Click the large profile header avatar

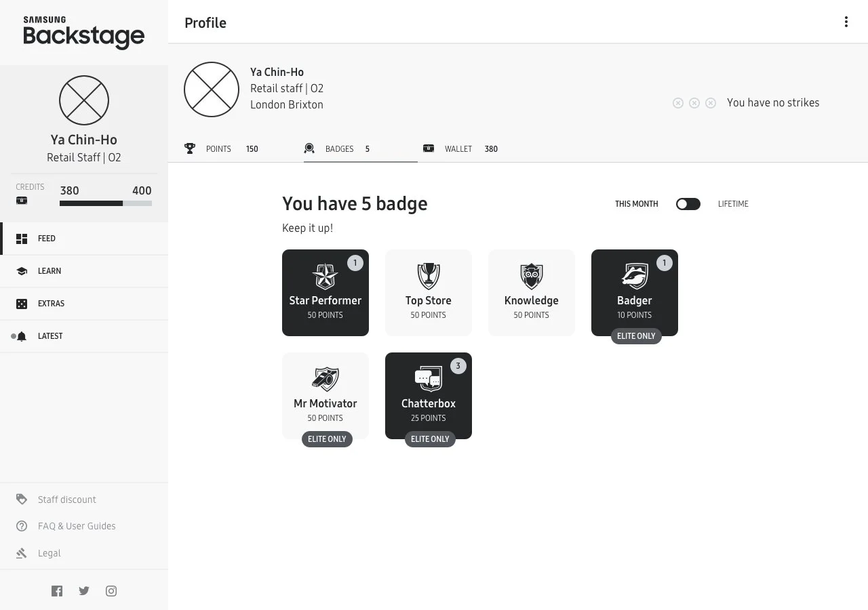click(212, 89)
